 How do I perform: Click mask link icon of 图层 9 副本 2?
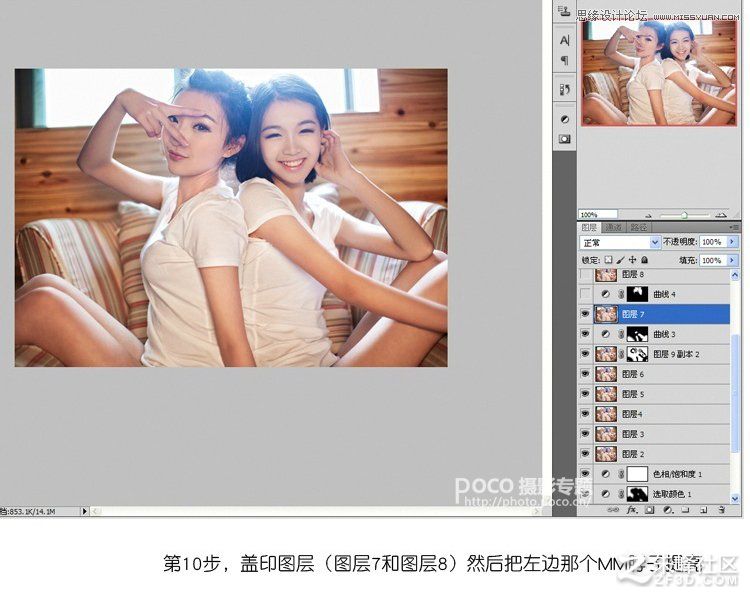621,354
